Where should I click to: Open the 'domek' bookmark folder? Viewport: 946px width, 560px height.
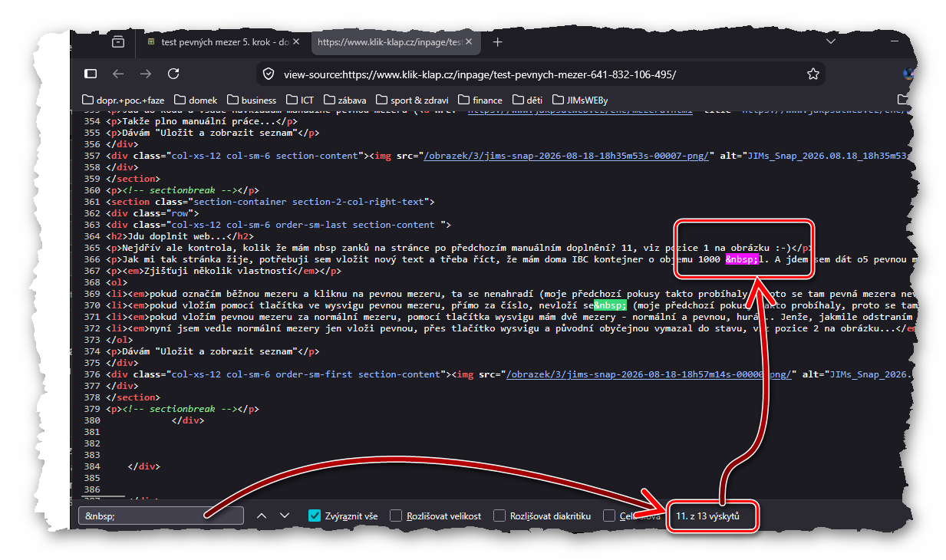[196, 100]
